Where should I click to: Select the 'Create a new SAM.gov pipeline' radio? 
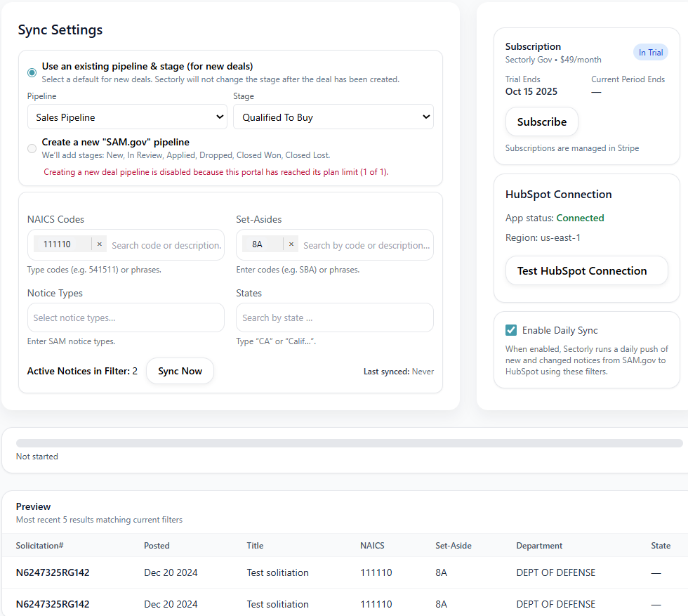(x=32, y=148)
